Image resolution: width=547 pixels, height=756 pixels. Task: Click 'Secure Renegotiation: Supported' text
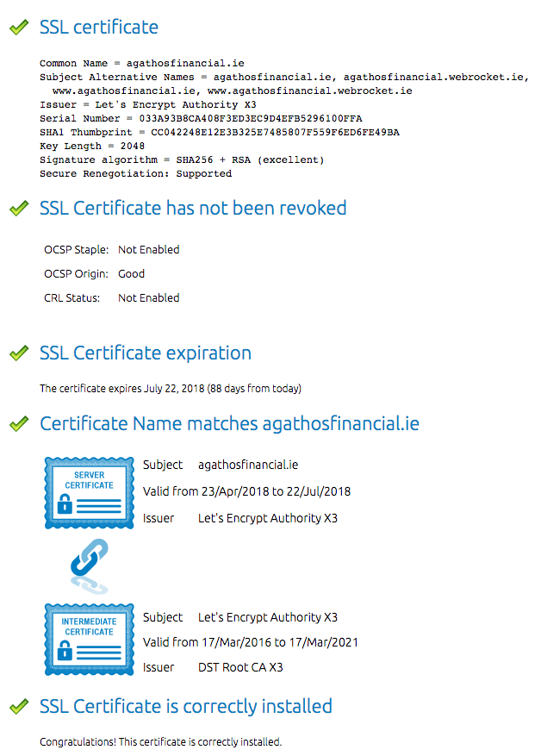(x=136, y=173)
